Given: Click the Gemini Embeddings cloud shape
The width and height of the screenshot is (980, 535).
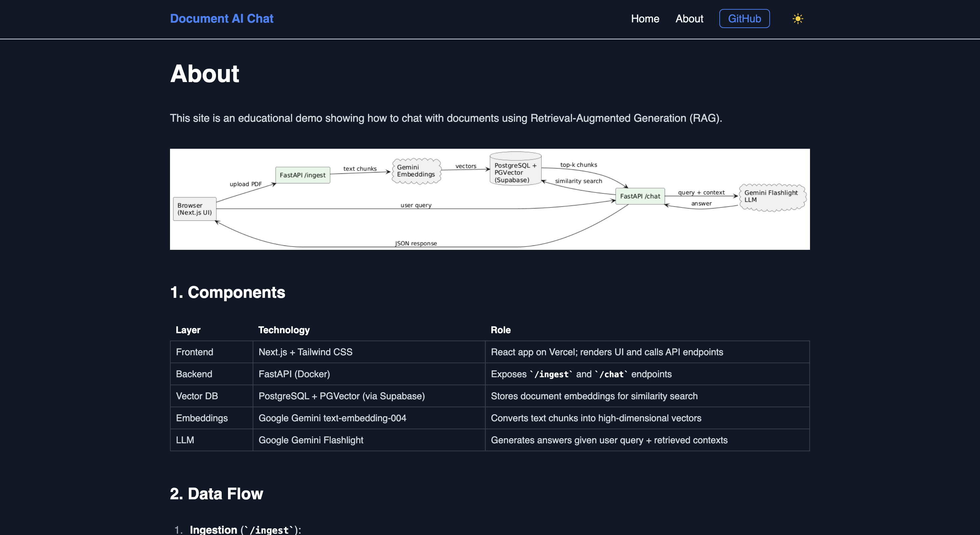Looking at the screenshot, I should click(x=416, y=171).
